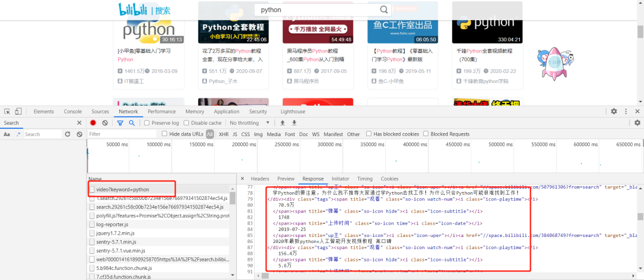
Task: Enable Preserve log checkbox
Action: point(147,123)
